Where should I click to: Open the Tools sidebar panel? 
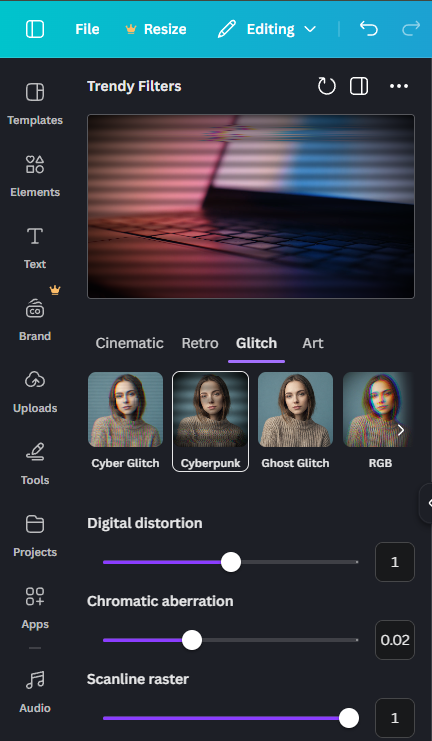[35, 464]
